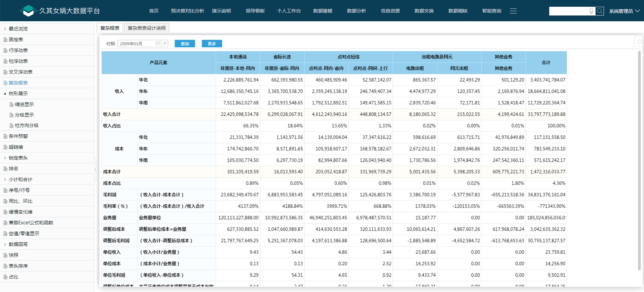
Task: Click the eraser icon to clear date
Action: coord(165,44)
